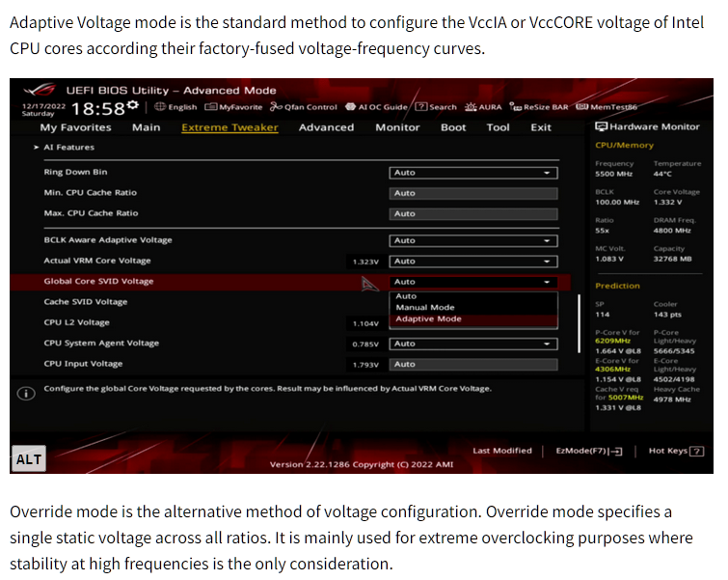Switch to EzMode(F7)

[589, 451]
